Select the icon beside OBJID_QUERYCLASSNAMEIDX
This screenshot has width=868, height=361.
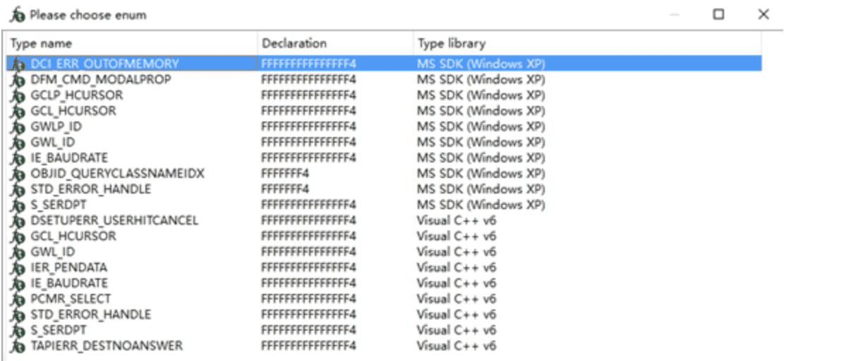(x=18, y=174)
